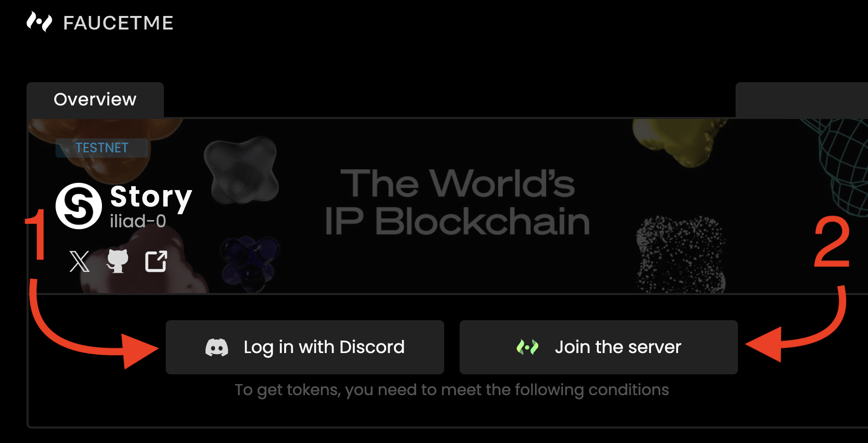
Task: Click The World's IP Blockchain banner text
Action: tap(457, 203)
